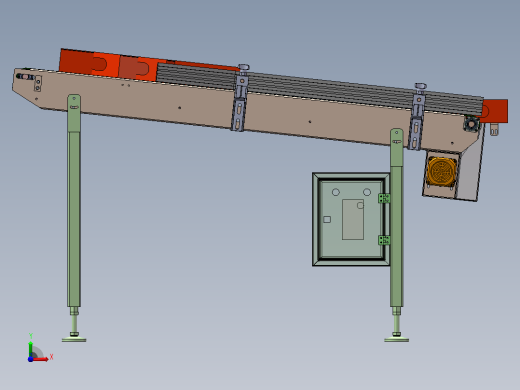520x390 pixels.
Task: Click the knob atop the right bracket
Action: (420, 86)
